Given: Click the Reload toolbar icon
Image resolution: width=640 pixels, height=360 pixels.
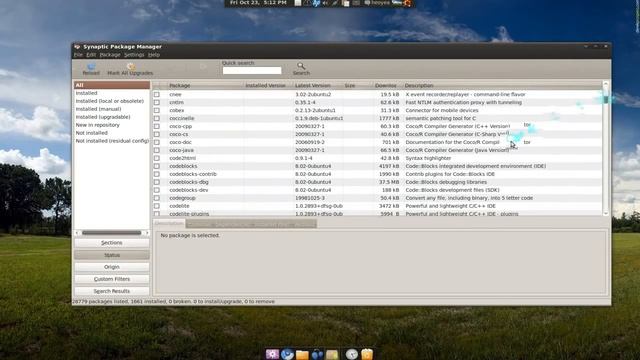Looking at the screenshot, I should tap(91, 66).
